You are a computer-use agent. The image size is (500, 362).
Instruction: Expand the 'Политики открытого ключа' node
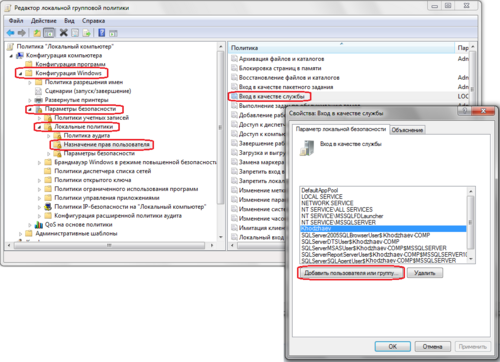coord(39,180)
